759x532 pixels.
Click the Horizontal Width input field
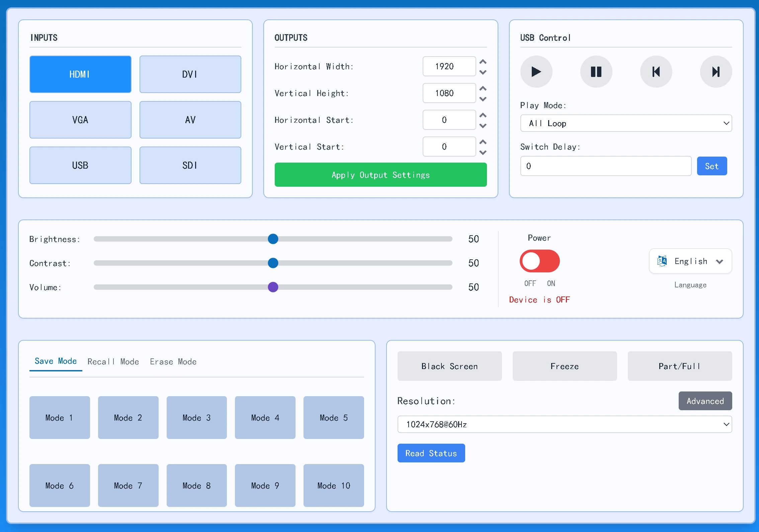click(x=449, y=66)
